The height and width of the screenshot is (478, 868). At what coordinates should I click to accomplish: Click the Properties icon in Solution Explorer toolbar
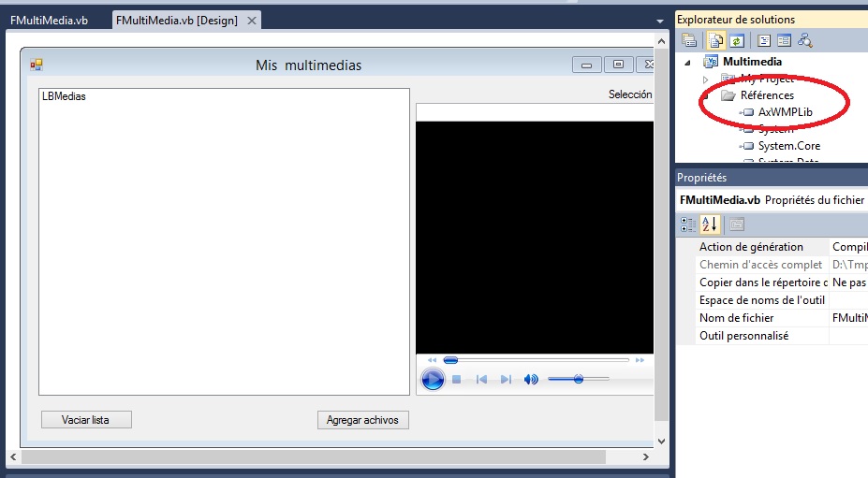[x=689, y=40]
